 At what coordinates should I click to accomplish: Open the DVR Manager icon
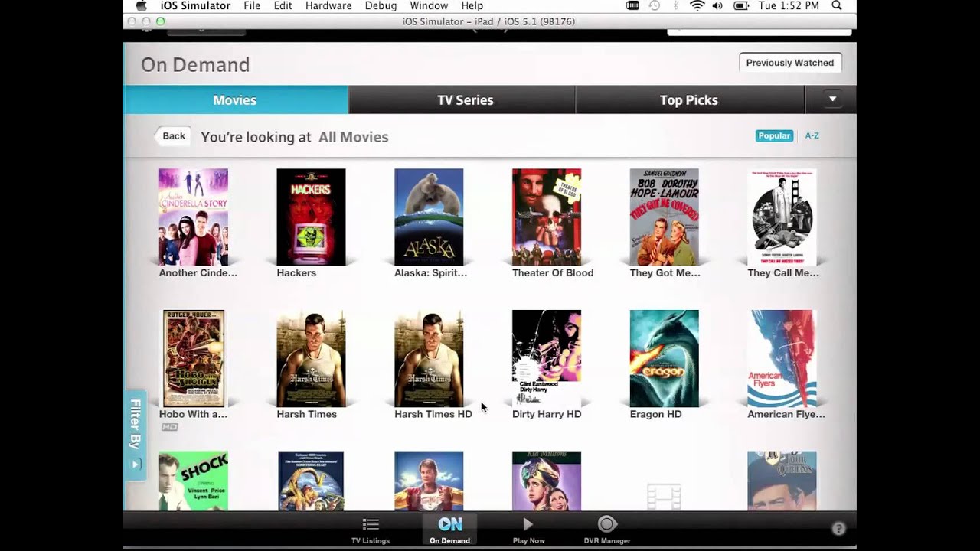pyautogui.click(x=607, y=530)
